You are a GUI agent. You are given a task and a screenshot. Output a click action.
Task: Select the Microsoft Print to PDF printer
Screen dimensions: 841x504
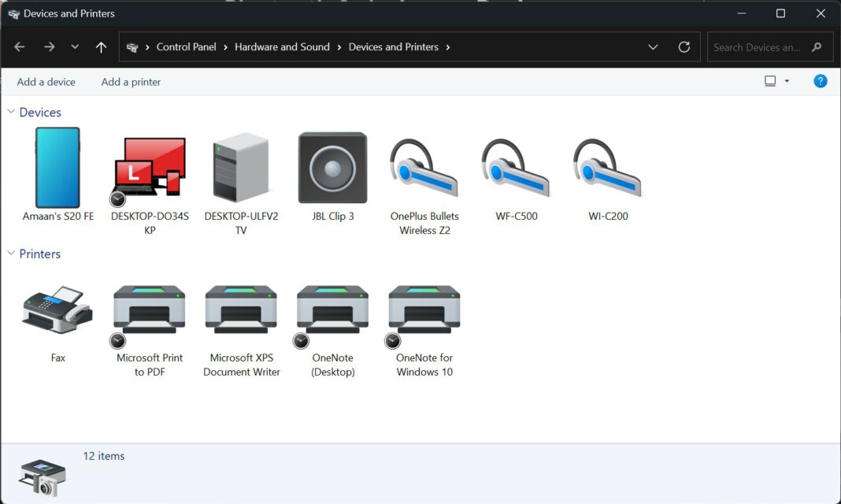[x=150, y=309]
